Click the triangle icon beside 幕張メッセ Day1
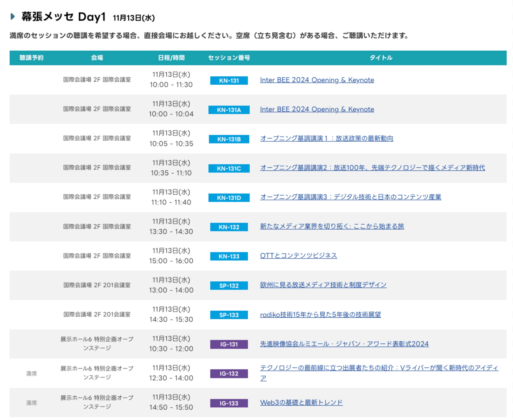The height and width of the screenshot is (420, 513). pos(13,16)
